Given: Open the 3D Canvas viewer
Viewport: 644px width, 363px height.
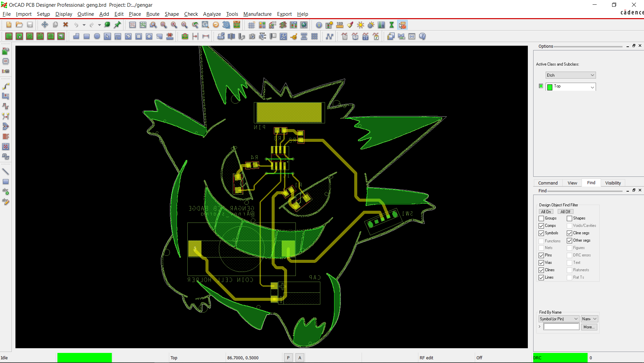Looking at the screenshot, I should click(226, 25).
